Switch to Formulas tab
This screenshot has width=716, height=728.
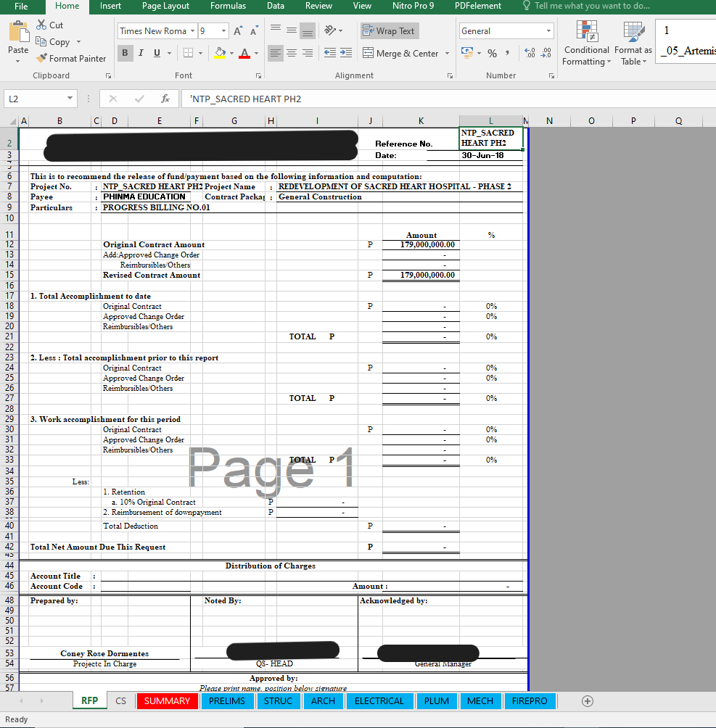[228, 6]
